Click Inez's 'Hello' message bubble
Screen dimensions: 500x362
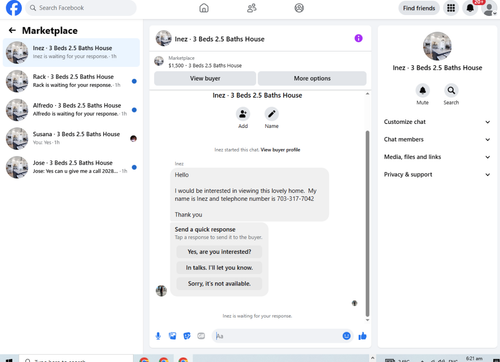[249, 195]
